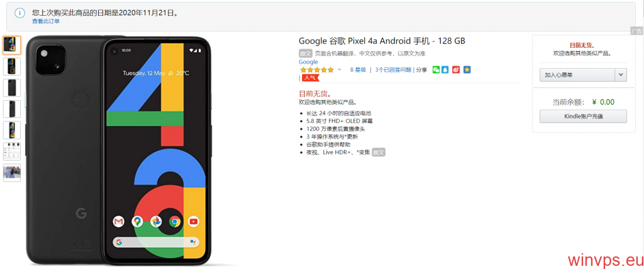Select the first product thumbnail

(12, 45)
